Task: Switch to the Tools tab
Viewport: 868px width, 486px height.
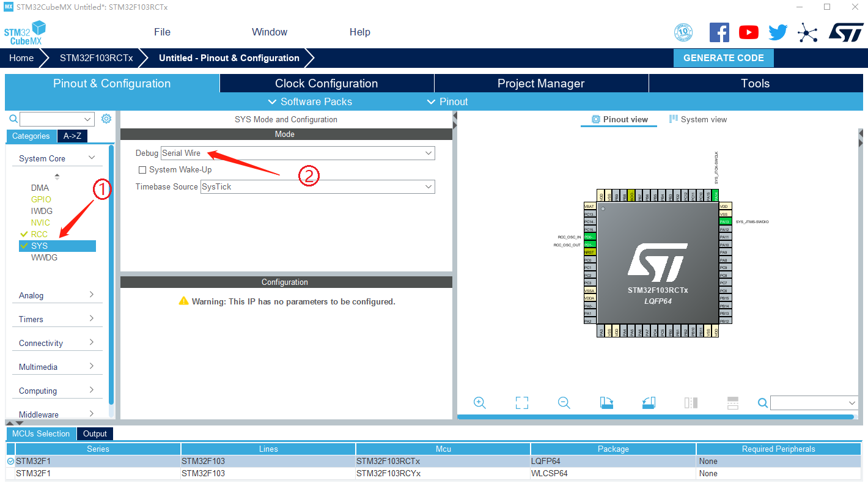Action: (756, 84)
